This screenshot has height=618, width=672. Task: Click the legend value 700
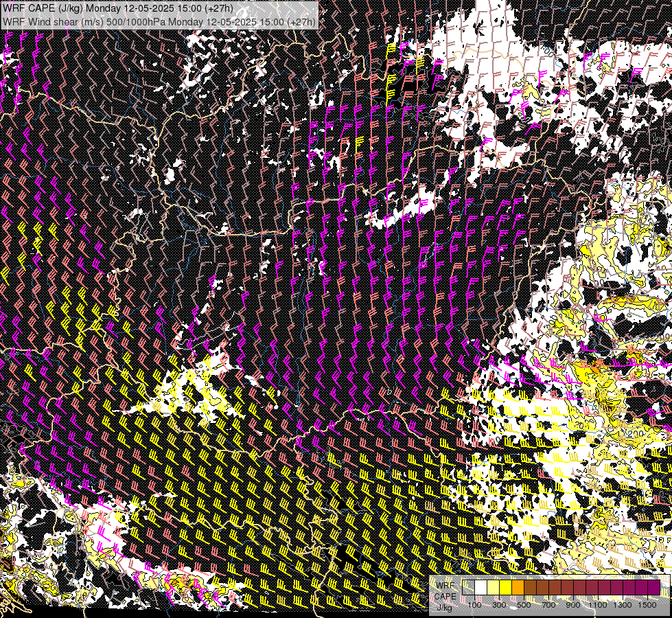[548, 605]
